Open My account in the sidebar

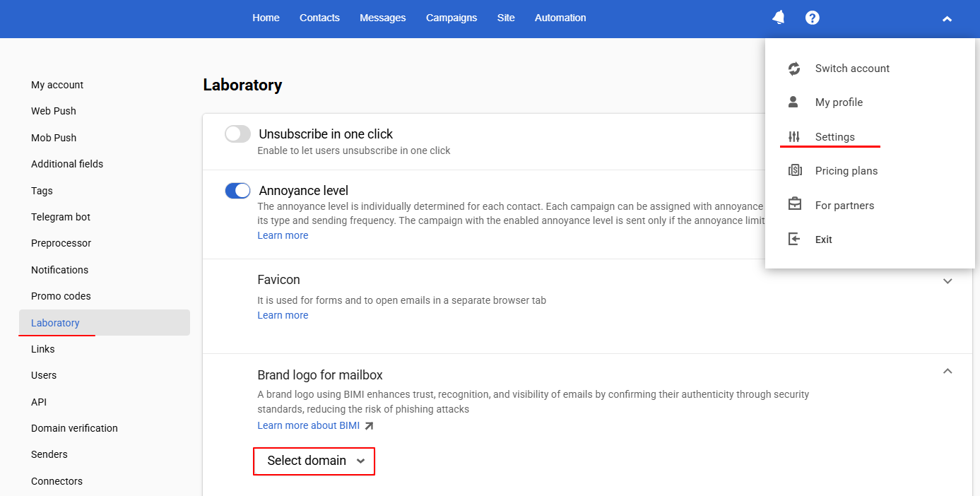pyautogui.click(x=57, y=85)
